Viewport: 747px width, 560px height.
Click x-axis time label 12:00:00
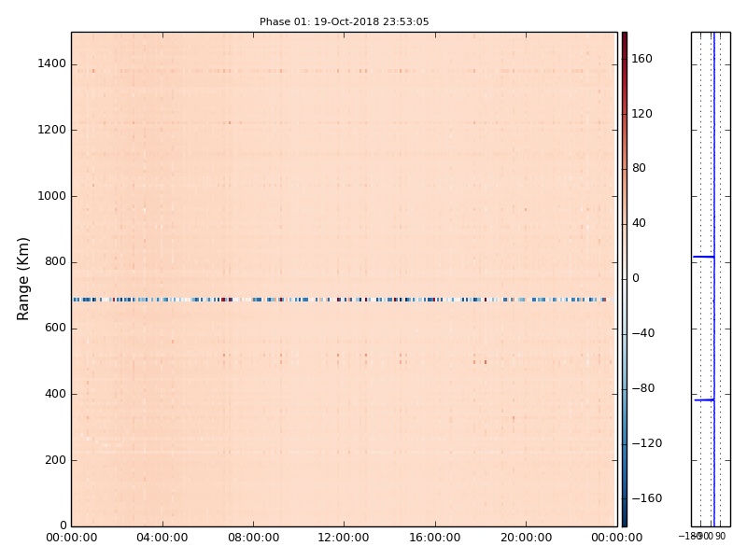pos(344,539)
